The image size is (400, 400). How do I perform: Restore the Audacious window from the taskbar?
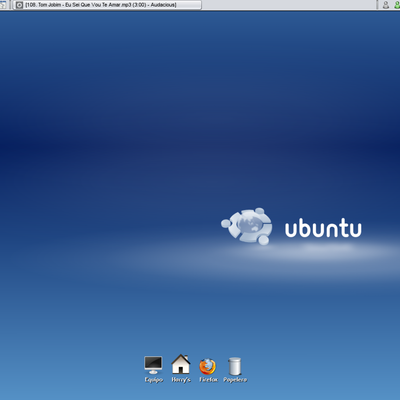(107, 5)
